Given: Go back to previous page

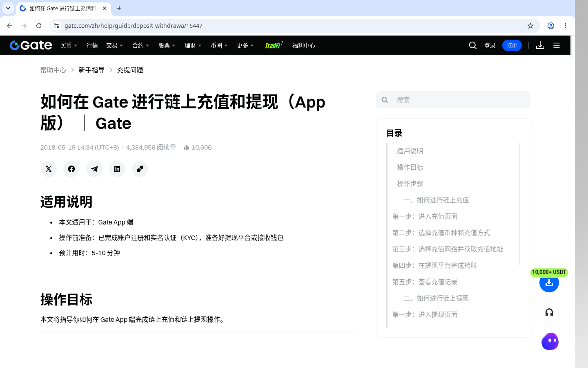Looking at the screenshot, I should tap(9, 26).
